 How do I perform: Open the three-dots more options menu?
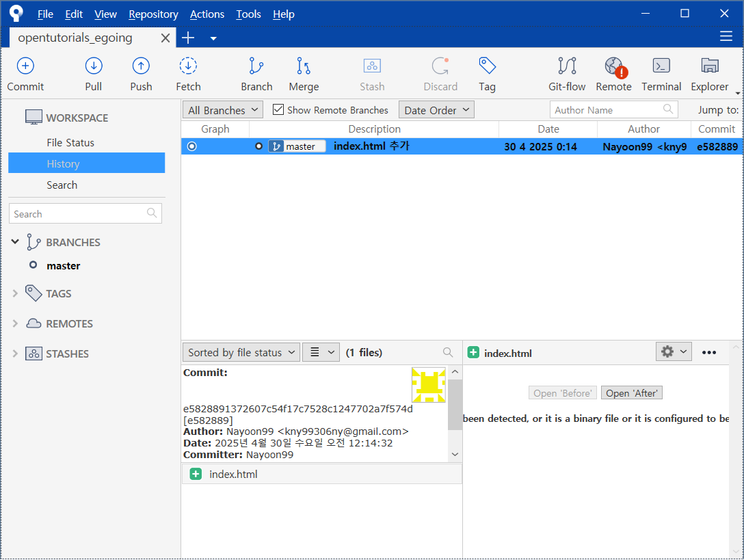coord(709,352)
